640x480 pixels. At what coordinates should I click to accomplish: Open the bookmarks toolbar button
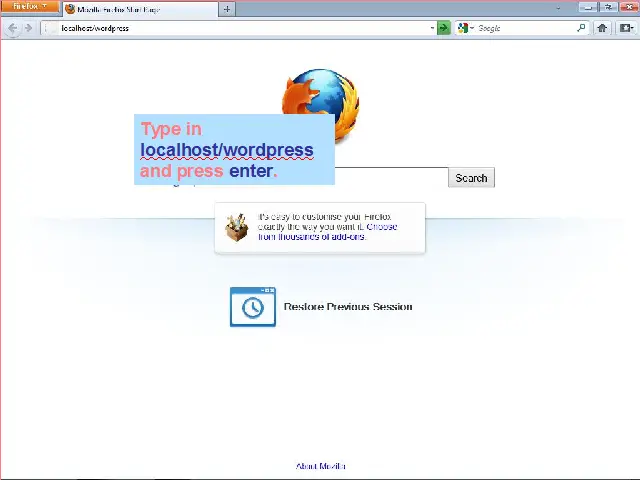click(626, 28)
